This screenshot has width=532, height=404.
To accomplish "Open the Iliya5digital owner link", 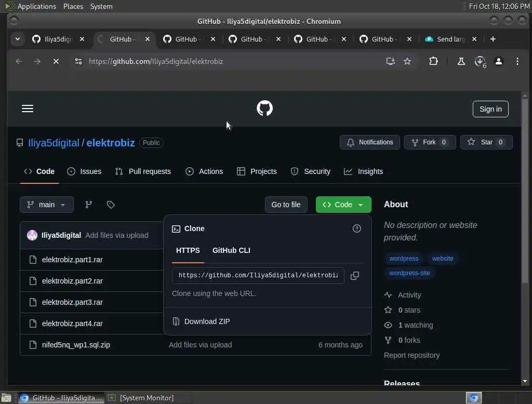I will click(x=54, y=143).
